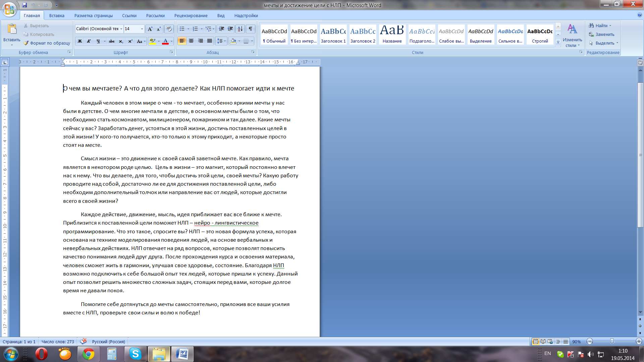Sort the selected text alphabetically

point(240,29)
